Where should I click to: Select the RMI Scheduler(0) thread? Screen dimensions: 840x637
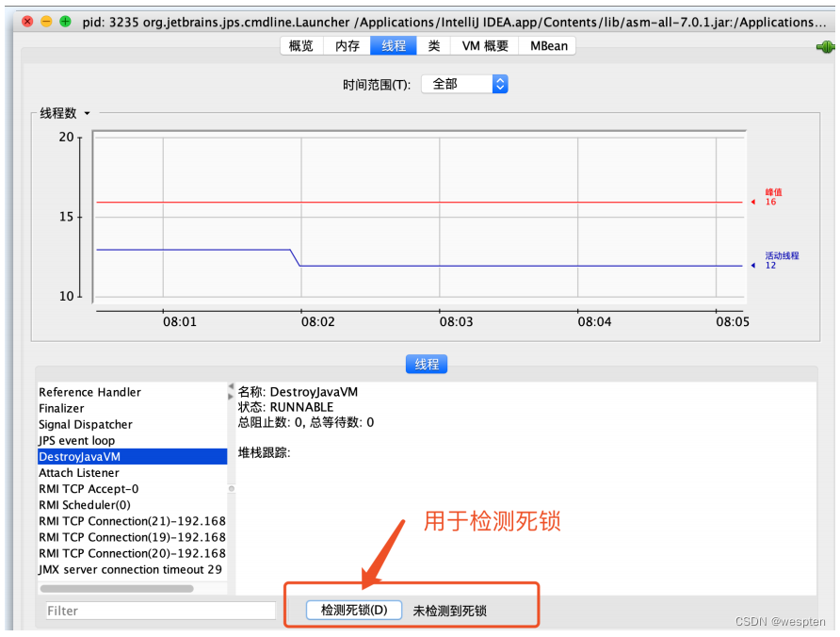(133, 505)
